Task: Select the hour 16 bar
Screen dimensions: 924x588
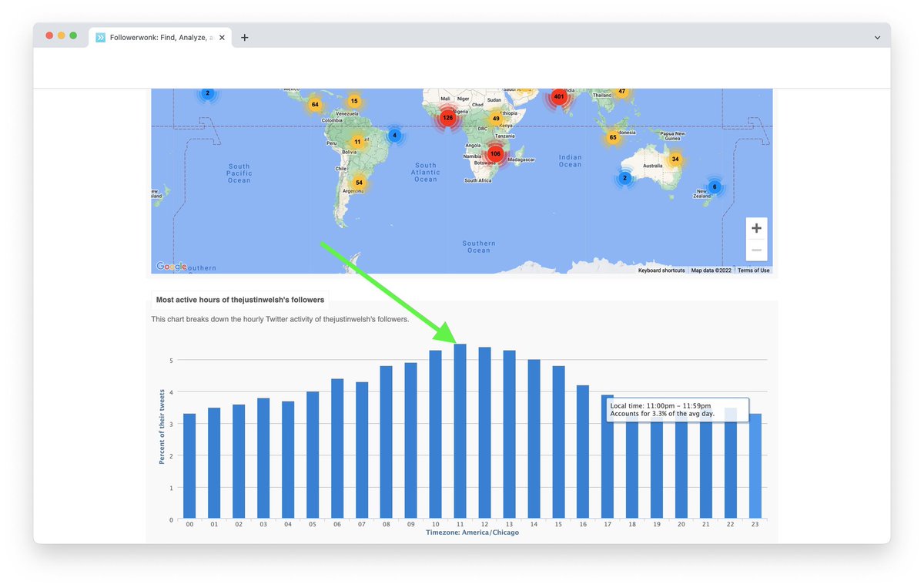Action: point(583,452)
